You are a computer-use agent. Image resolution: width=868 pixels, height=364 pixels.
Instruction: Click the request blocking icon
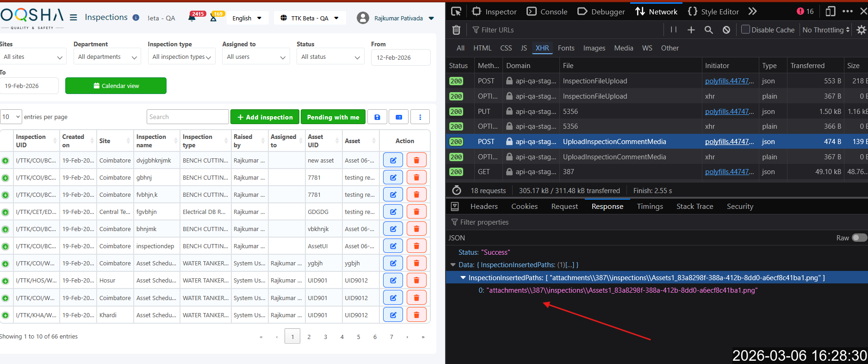726,30
